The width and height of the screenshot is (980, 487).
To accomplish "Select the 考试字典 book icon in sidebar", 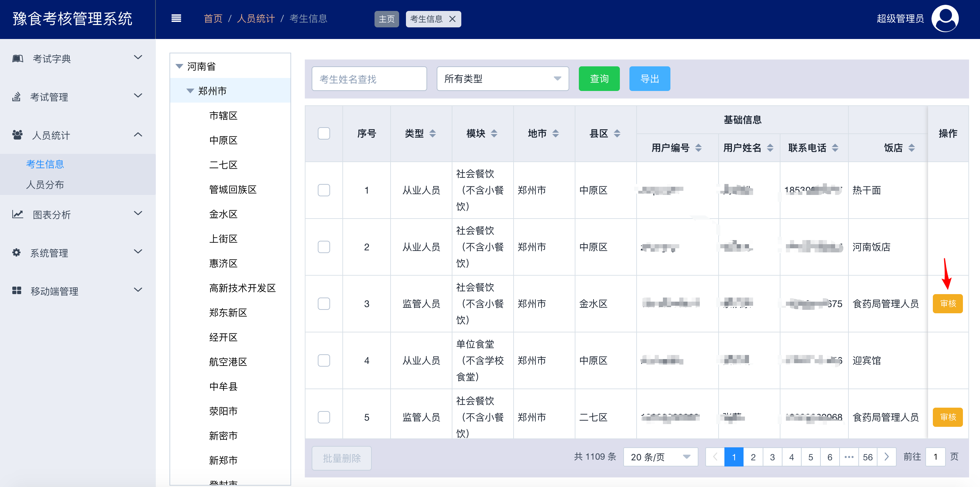I will 17,58.
